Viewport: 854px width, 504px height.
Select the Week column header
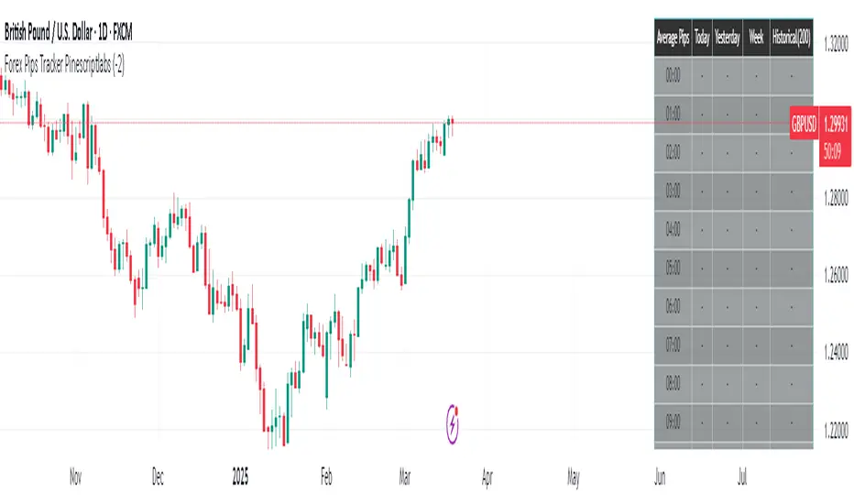pos(757,39)
